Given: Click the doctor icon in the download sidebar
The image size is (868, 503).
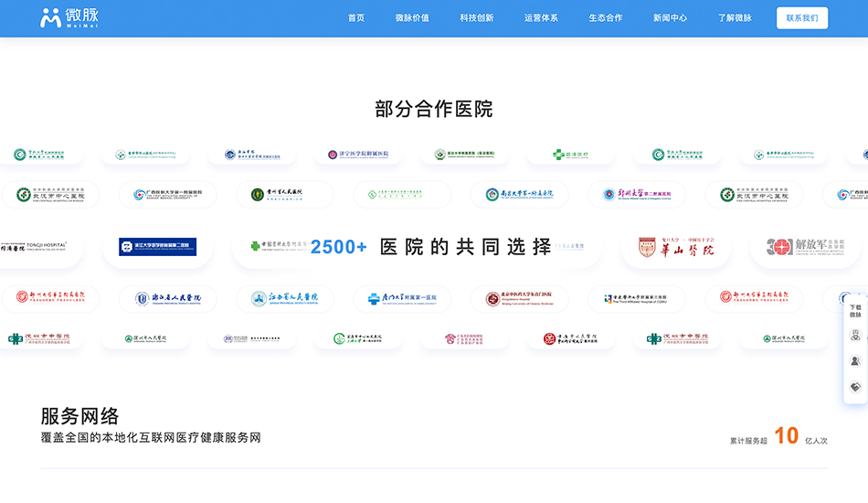Looking at the screenshot, I should coord(855,335).
